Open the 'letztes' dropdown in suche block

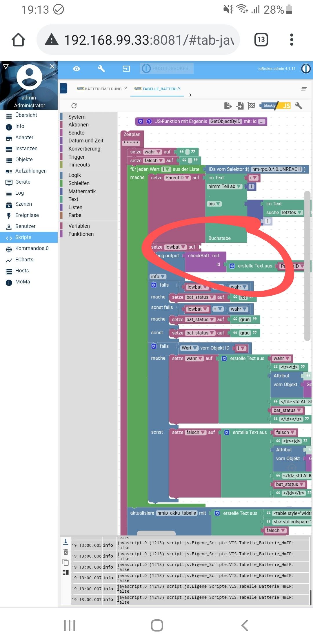click(x=292, y=212)
